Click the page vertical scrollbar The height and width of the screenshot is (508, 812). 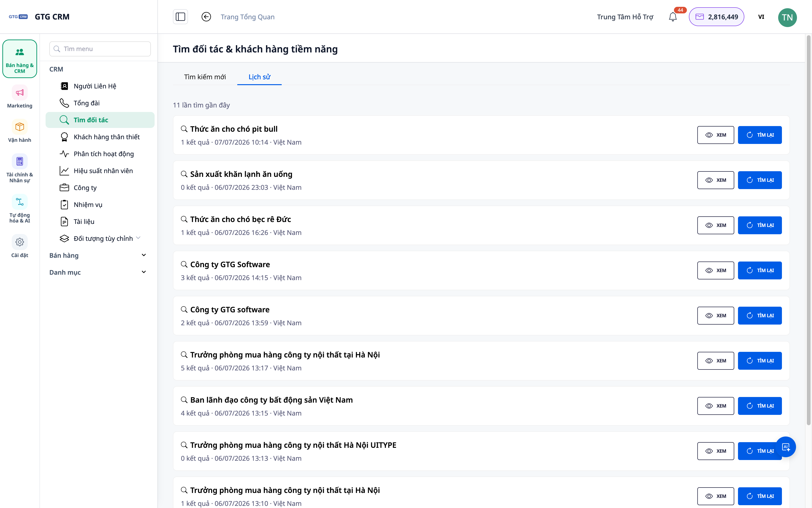(x=808, y=230)
